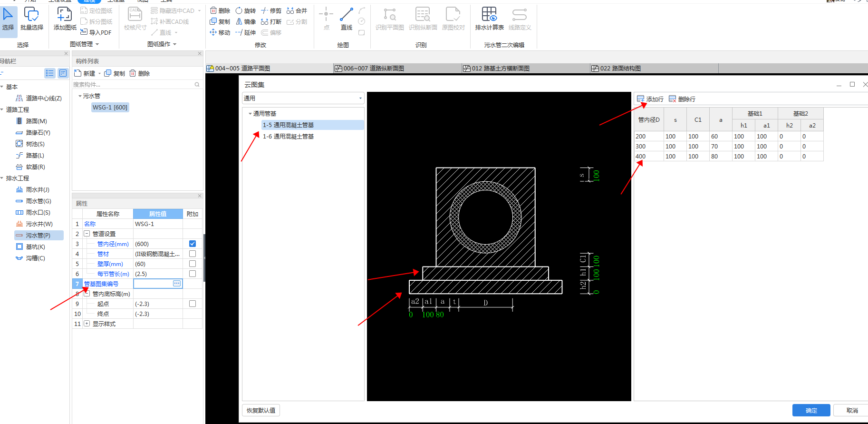The height and width of the screenshot is (424, 868).
Task: Select the 旋转 tool
Action: pyautogui.click(x=246, y=10)
